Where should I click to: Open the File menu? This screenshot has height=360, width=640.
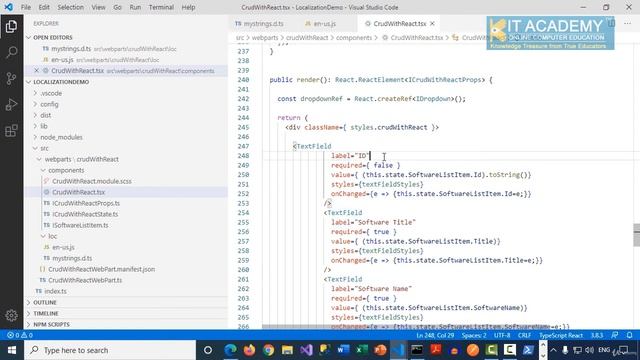coord(26,7)
